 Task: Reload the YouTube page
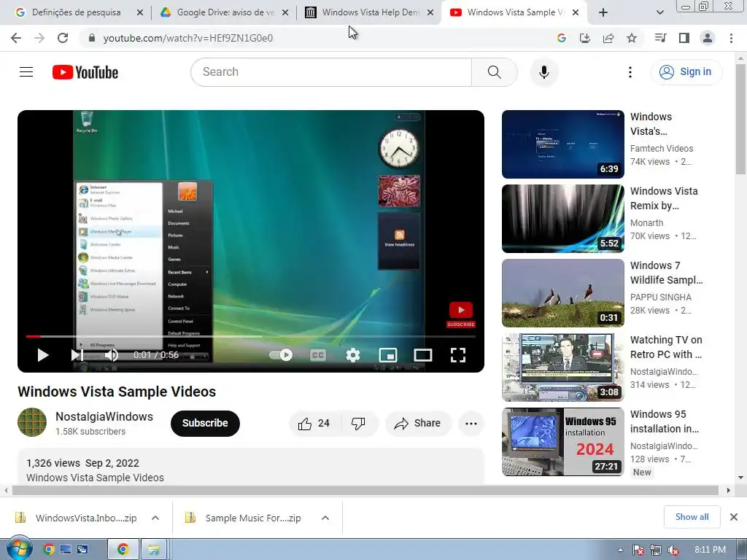pos(63,38)
